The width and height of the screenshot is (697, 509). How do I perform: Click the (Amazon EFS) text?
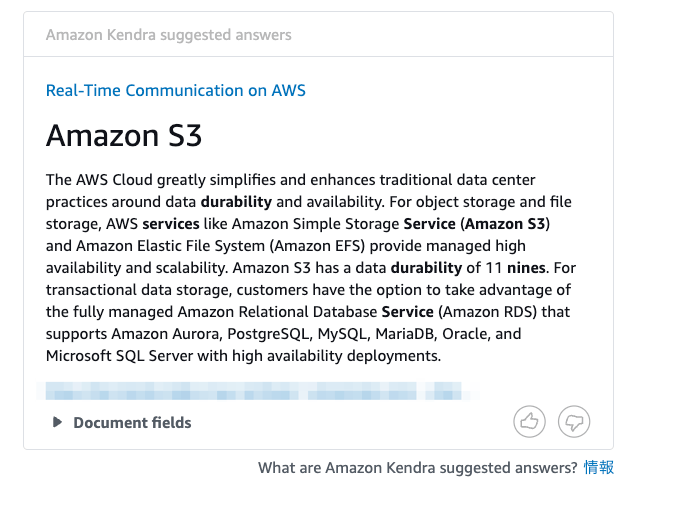point(317,246)
